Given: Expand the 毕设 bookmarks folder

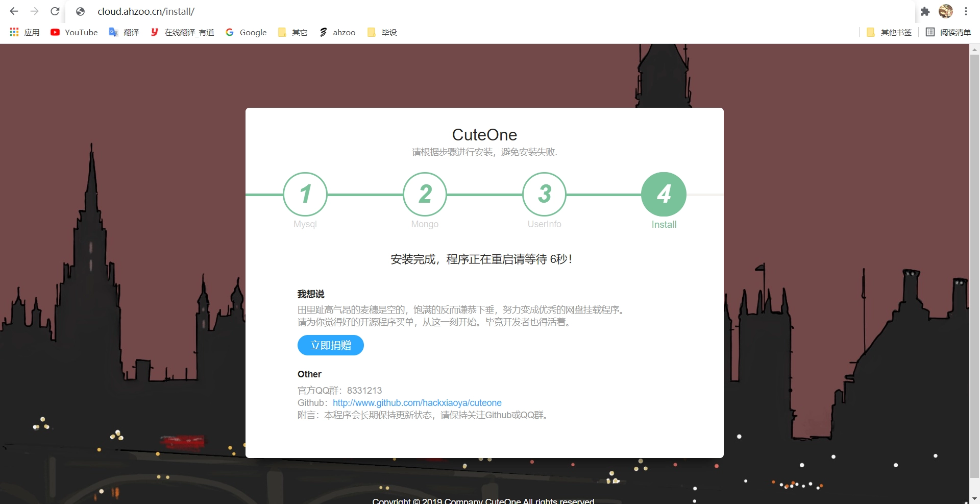Looking at the screenshot, I should [x=382, y=32].
